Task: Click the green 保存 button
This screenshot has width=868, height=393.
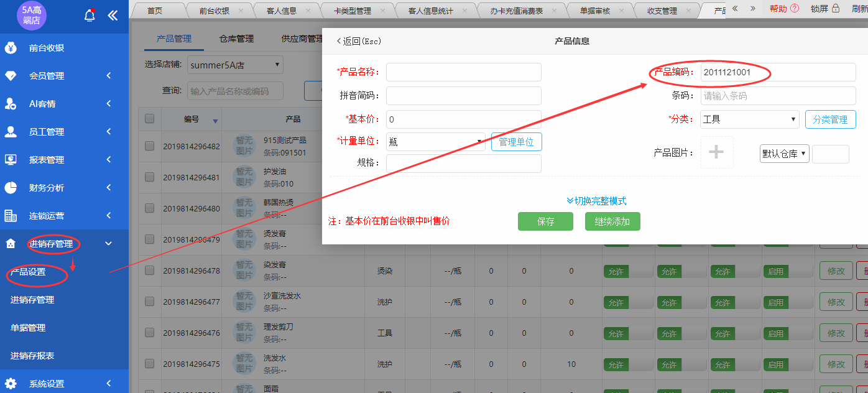Action: pyautogui.click(x=545, y=221)
